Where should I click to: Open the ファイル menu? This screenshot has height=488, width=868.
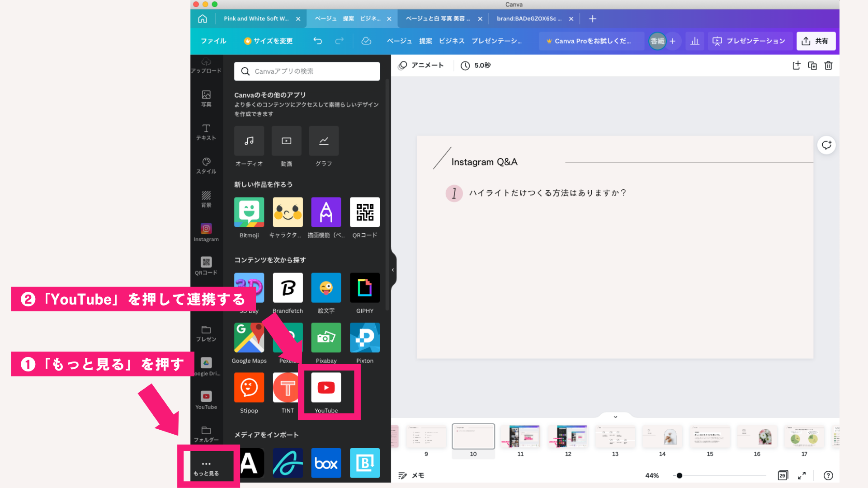coord(214,41)
